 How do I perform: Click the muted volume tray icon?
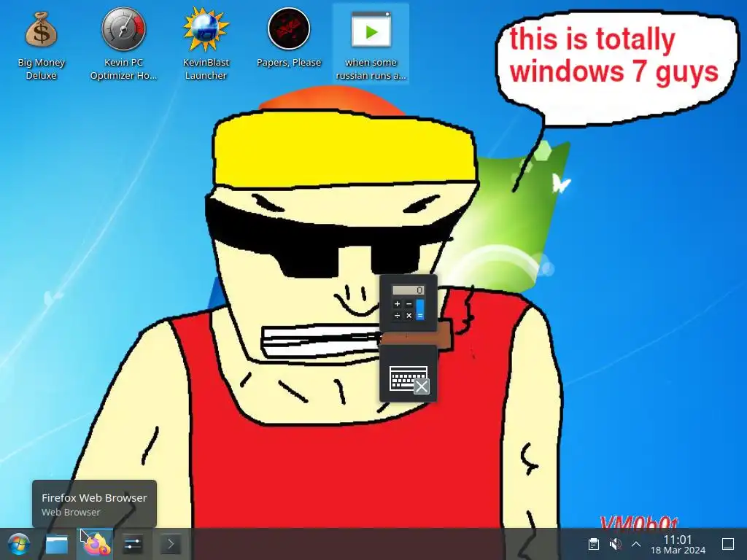point(615,544)
